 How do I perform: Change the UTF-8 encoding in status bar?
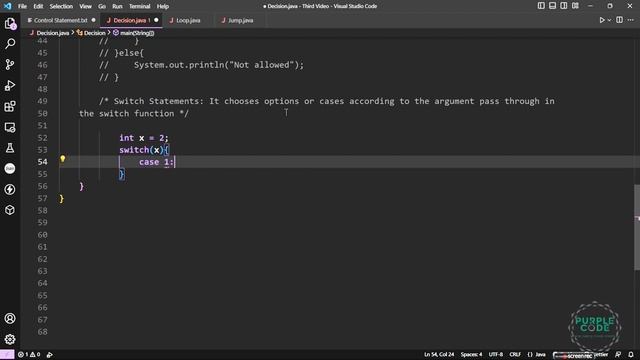click(x=496, y=354)
